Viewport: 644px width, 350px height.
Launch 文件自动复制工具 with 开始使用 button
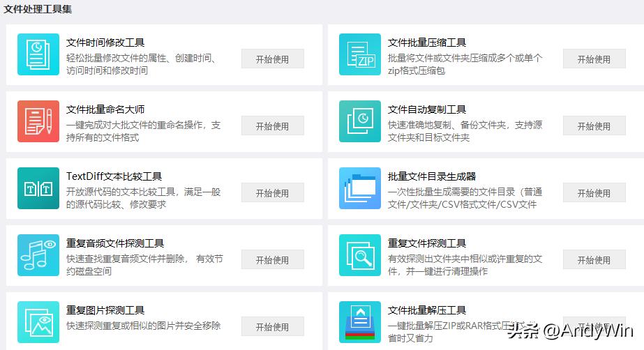point(594,126)
